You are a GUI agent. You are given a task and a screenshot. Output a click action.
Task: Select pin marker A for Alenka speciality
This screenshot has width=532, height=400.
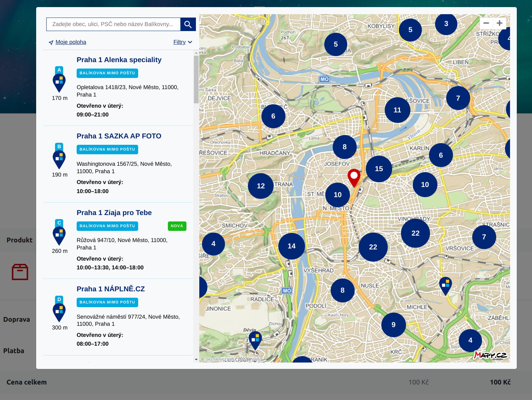click(59, 80)
